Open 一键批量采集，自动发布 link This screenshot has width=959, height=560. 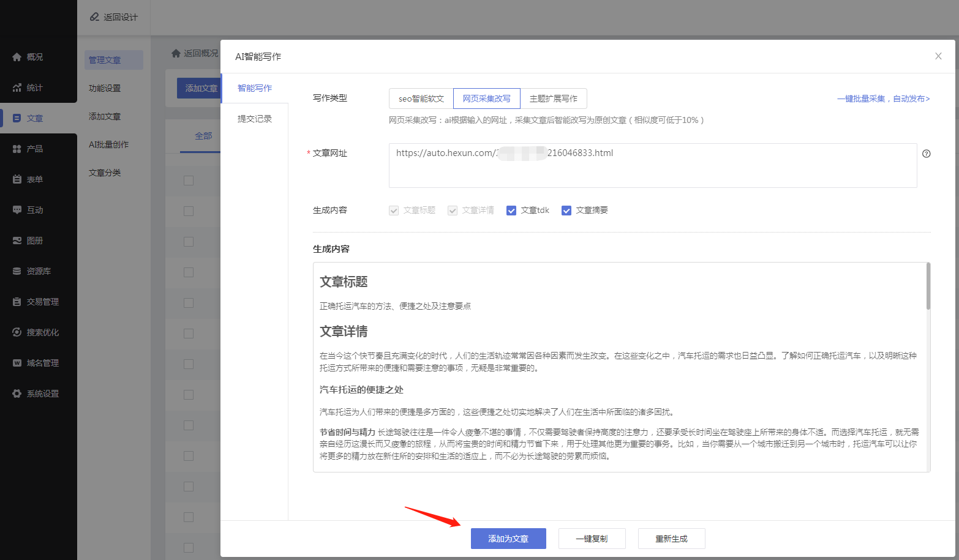click(x=883, y=99)
